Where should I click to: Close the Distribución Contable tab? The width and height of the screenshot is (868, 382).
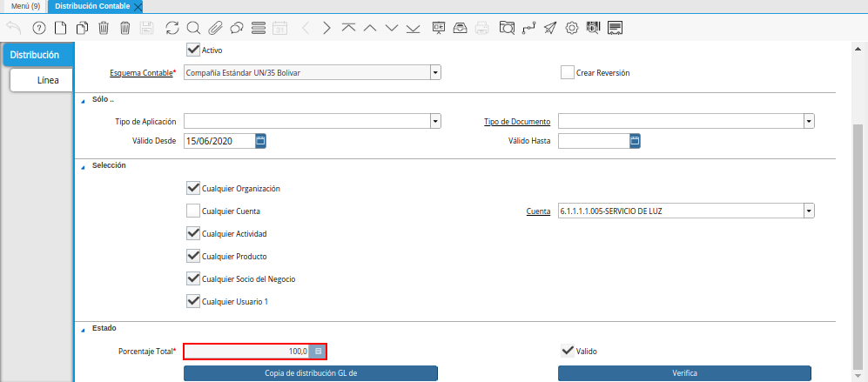[x=138, y=7]
